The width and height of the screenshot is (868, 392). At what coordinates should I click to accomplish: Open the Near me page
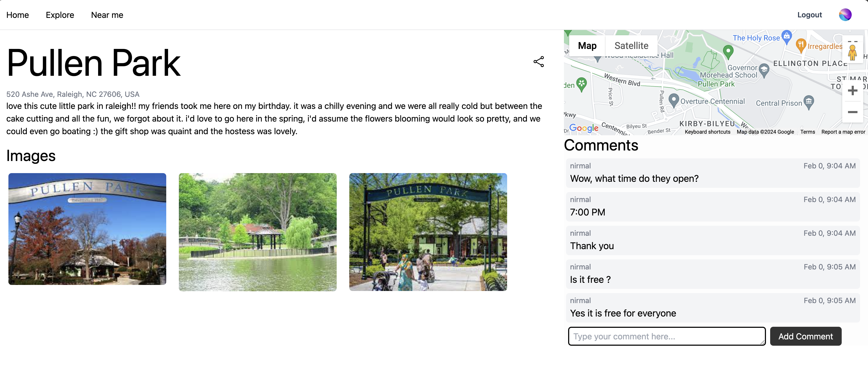(107, 15)
